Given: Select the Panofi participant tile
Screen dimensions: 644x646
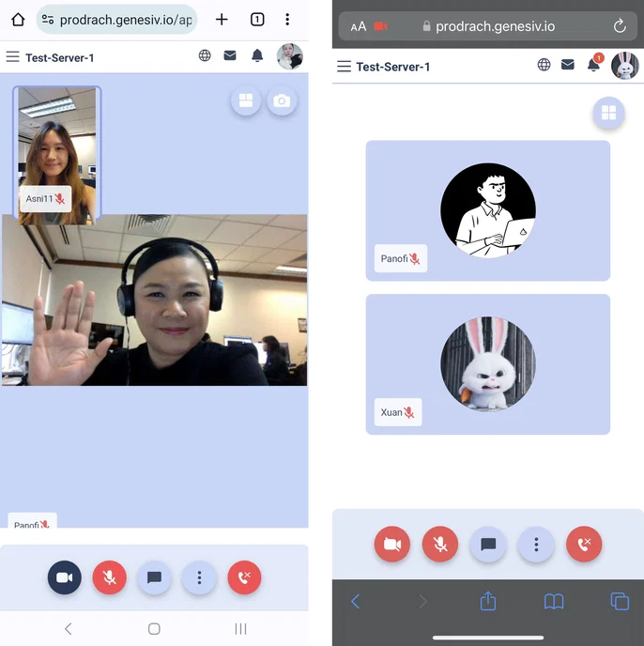Looking at the screenshot, I should [488, 210].
